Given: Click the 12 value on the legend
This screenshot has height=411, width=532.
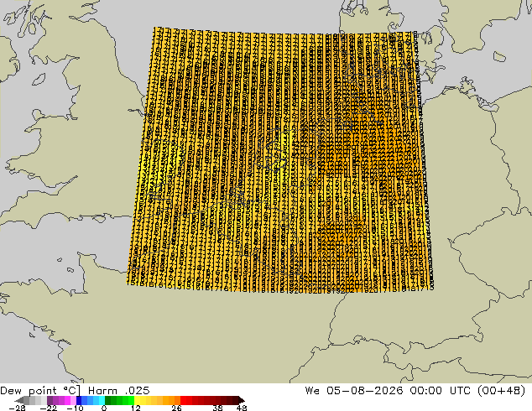Looking at the screenshot, I should 136,408.
